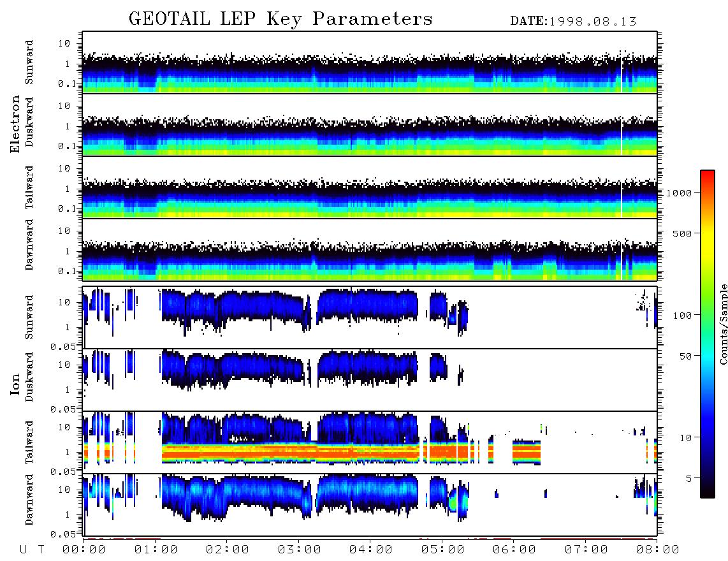Click the 1000 colorbar tick value
728x561 pixels.
click(x=679, y=193)
